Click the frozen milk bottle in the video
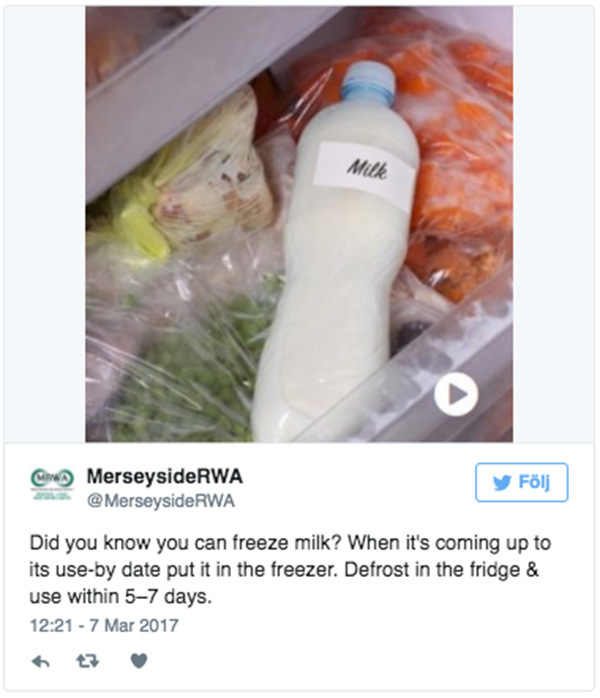This screenshot has width=600, height=698. tap(336, 249)
